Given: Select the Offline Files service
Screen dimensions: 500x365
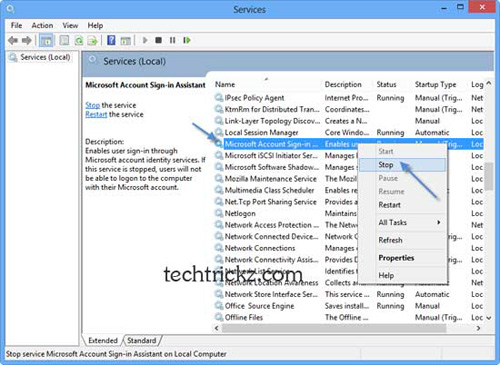Looking at the screenshot, I should [349, 317].
